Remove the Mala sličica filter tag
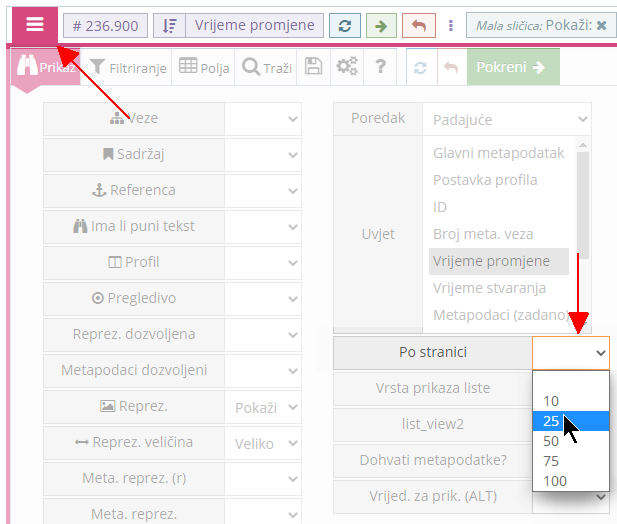 (x=601, y=26)
